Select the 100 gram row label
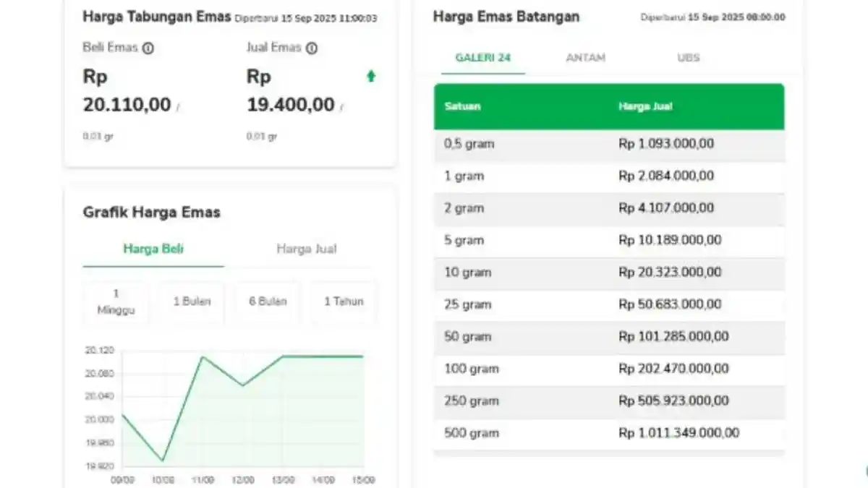The width and height of the screenshot is (868, 488). [472, 369]
